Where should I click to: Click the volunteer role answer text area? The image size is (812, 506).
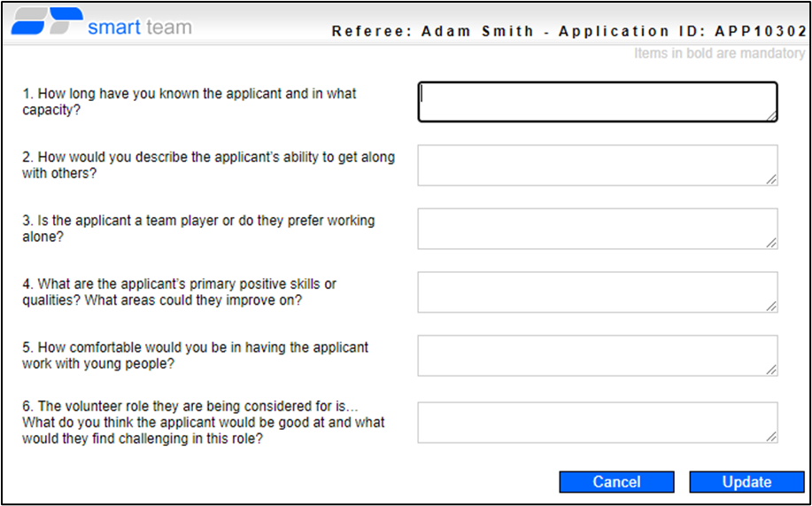[597, 423]
